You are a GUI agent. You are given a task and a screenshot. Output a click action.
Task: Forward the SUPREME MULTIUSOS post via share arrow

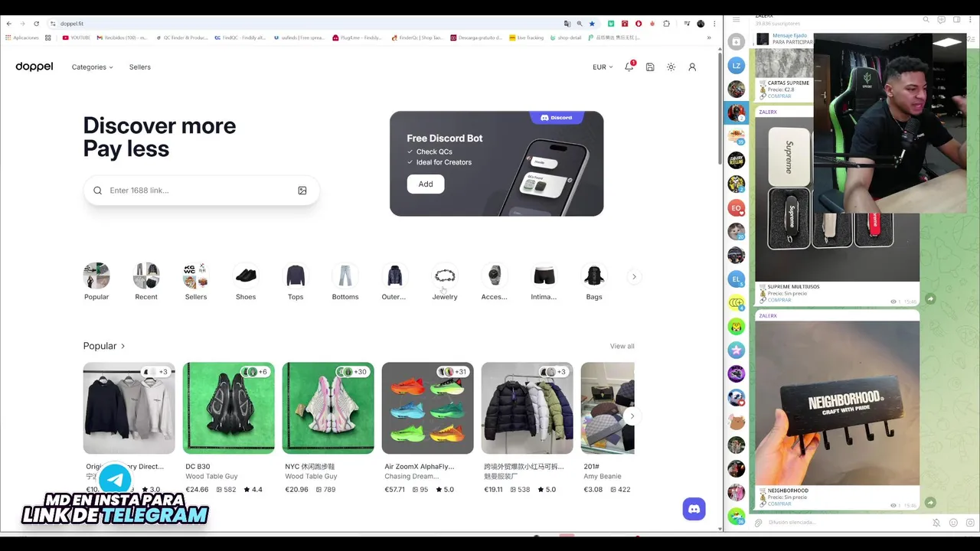[930, 299]
